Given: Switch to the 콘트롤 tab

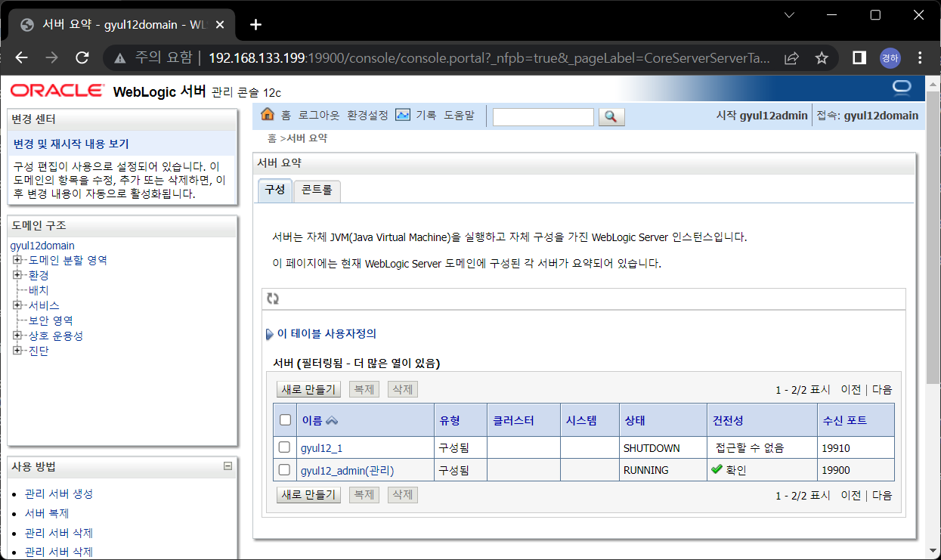Looking at the screenshot, I should click(316, 190).
